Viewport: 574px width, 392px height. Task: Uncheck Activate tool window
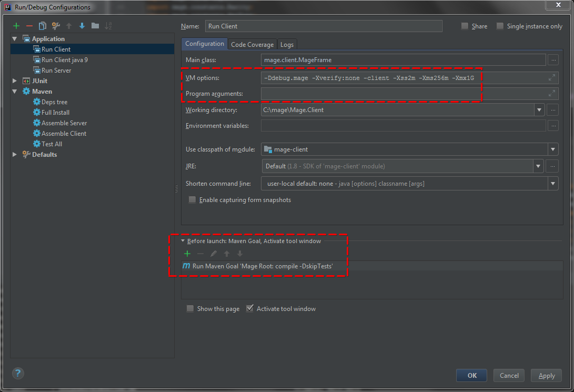[x=250, y=308]
